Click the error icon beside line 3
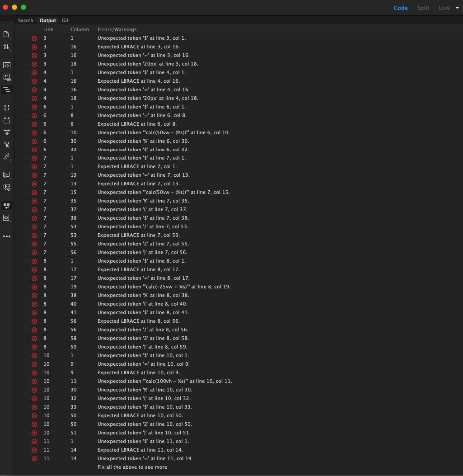The image size is (463, 476). tap(34, 38)
